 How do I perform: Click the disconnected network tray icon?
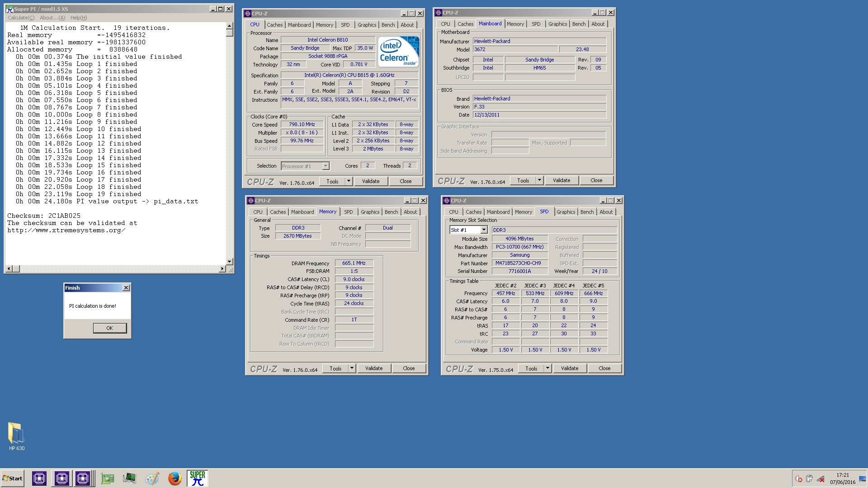pyautogui.click(x=821, y=479)
